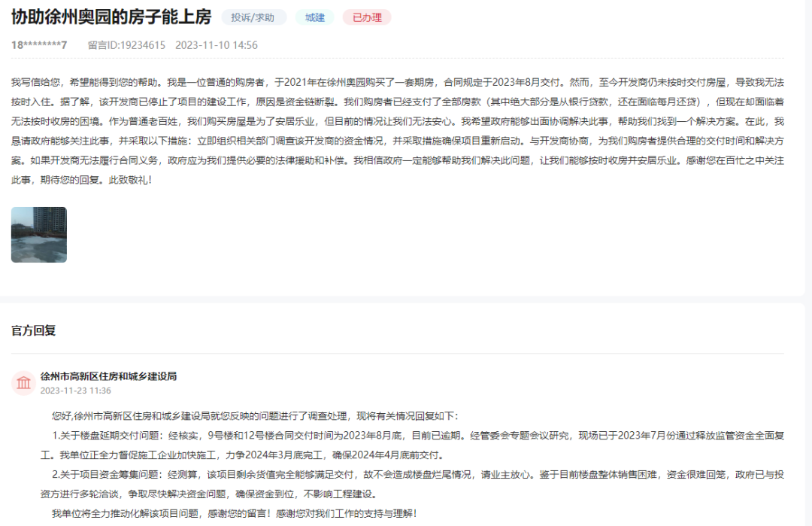812x526 pixels.
Task: Click the 留言ID:19234615 text
Action: (x=126, y=45)
